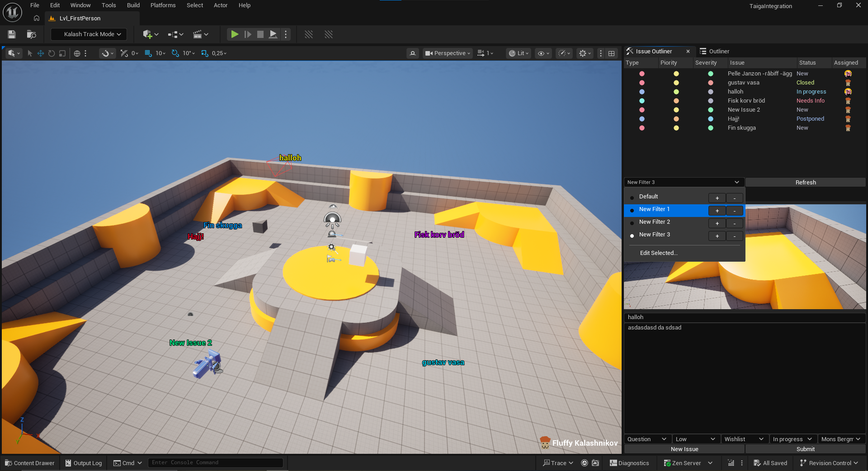Click viewport layout grid icon
868x471 pixels.
pyautogui.click(x=611, y=53)
